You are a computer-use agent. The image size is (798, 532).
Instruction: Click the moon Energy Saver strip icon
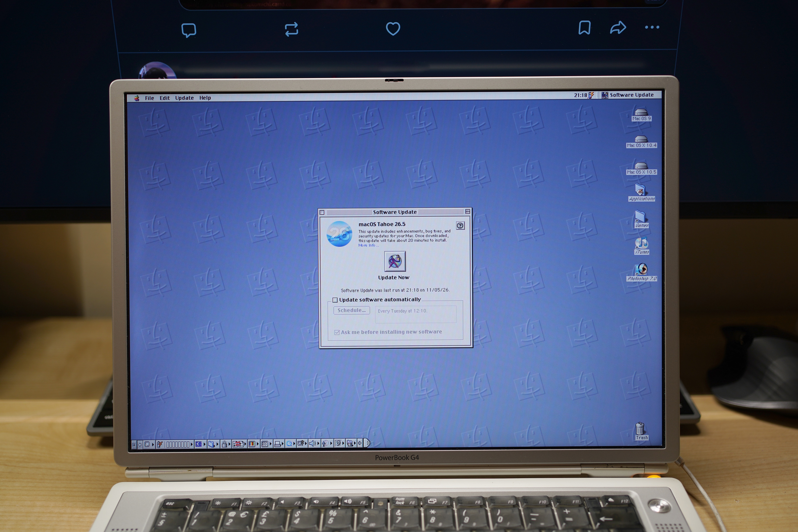click(x=198, y=444)
